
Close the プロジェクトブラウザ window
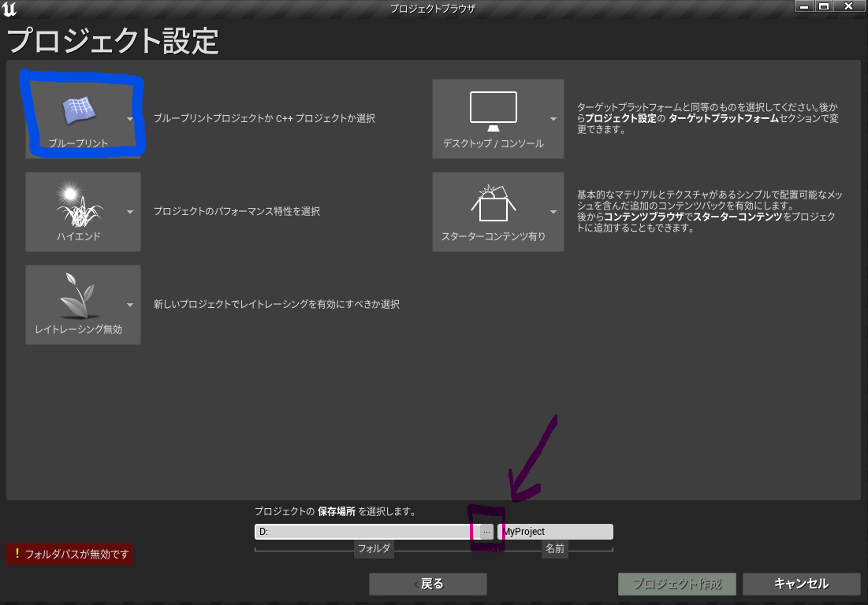848,6
